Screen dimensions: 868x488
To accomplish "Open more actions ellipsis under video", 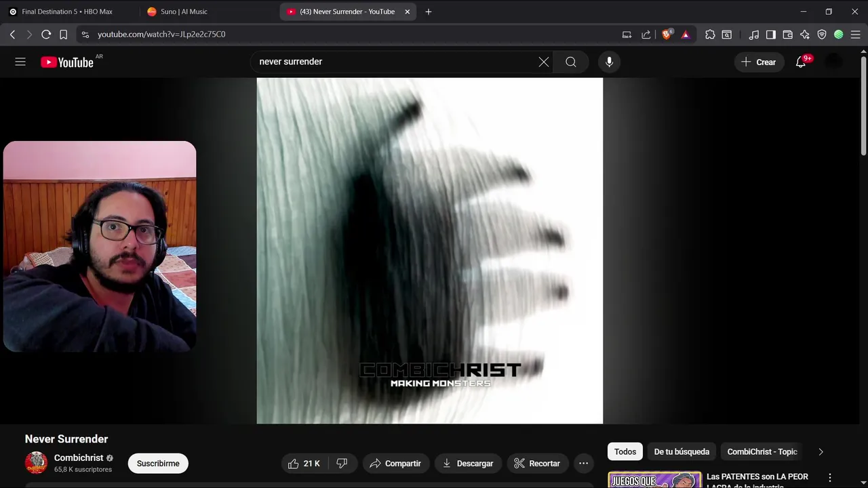I will 583,464.
